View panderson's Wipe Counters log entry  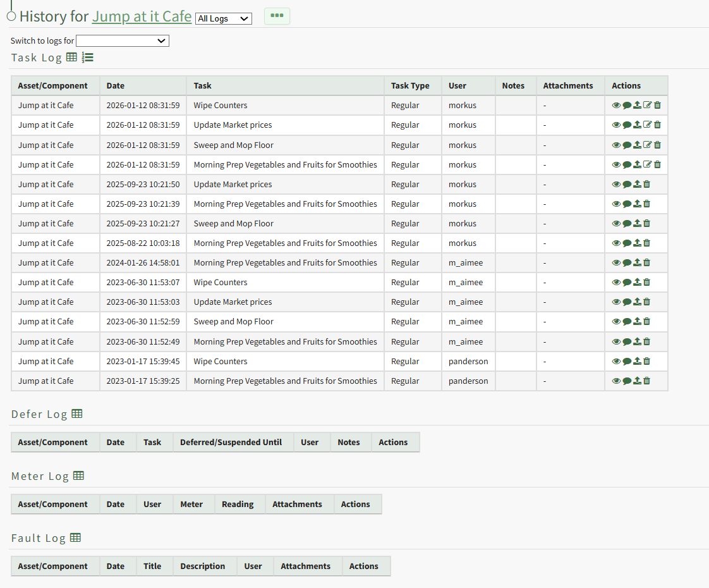tap(616, 361)
